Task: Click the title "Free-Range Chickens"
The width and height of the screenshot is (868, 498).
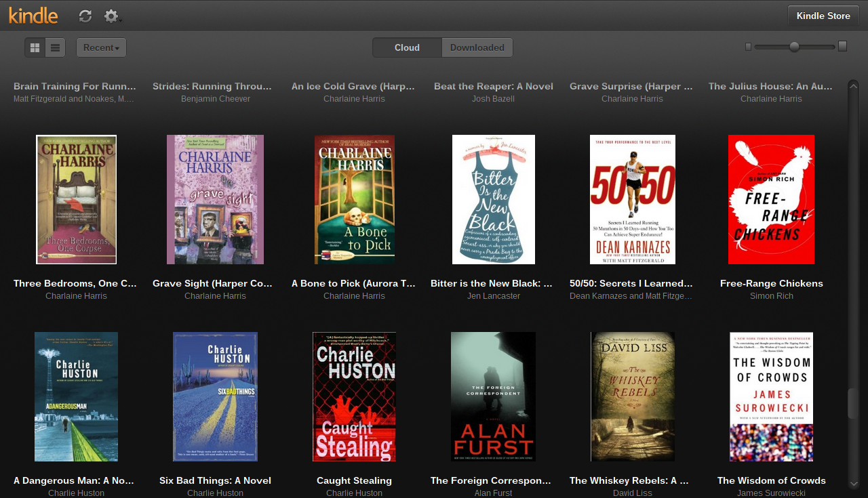Action: (x=772, y=283)
